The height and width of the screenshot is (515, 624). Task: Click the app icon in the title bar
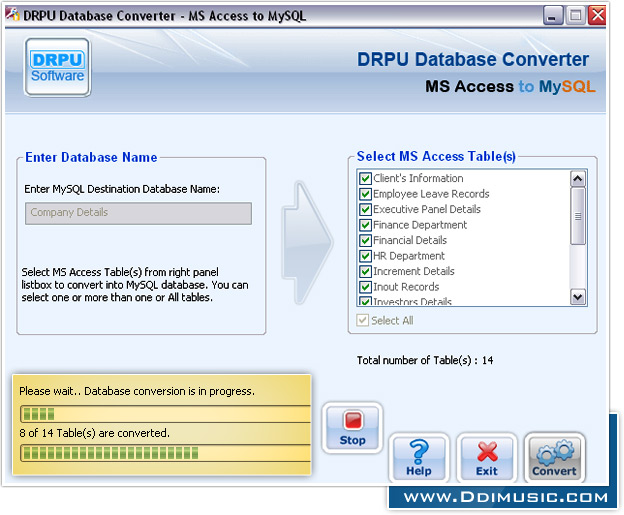(12, 15)
